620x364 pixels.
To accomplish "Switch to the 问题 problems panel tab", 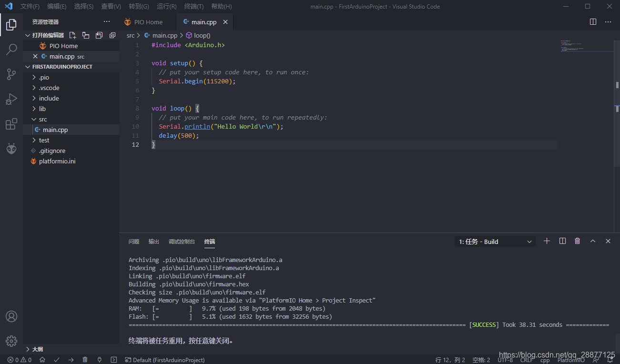I will tap(134, 242).
